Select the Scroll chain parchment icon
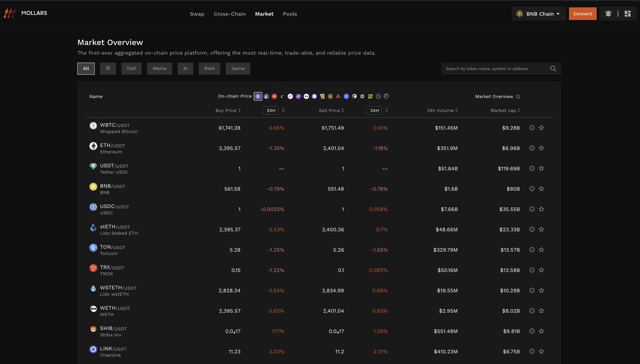 [x=322, y=96]
